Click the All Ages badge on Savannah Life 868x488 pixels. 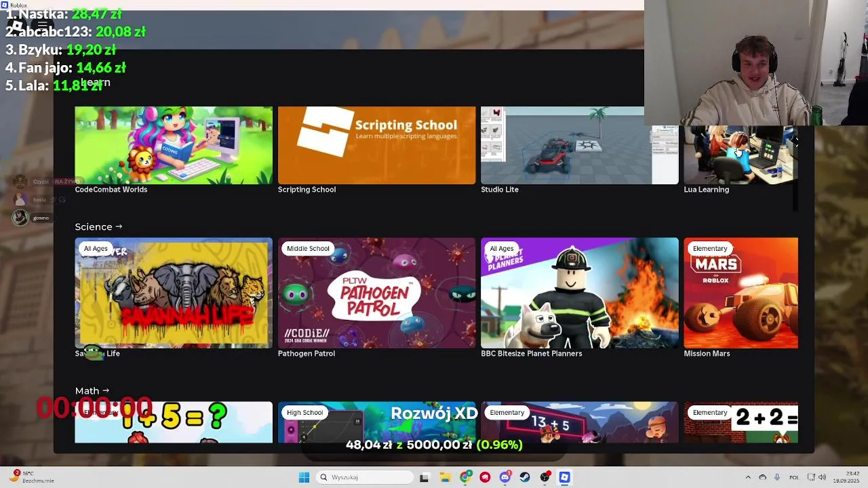click(96, 249)
